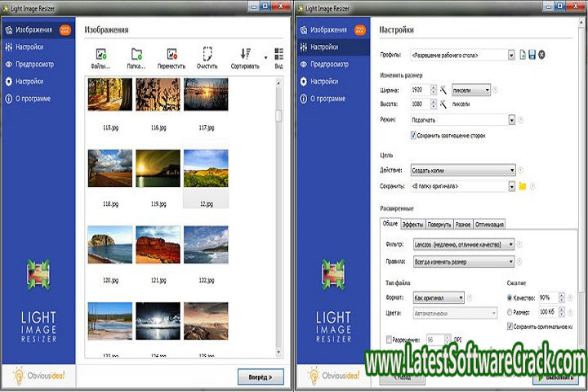
Task: Clear the image list with Очистить
Action: pos(207,55)
